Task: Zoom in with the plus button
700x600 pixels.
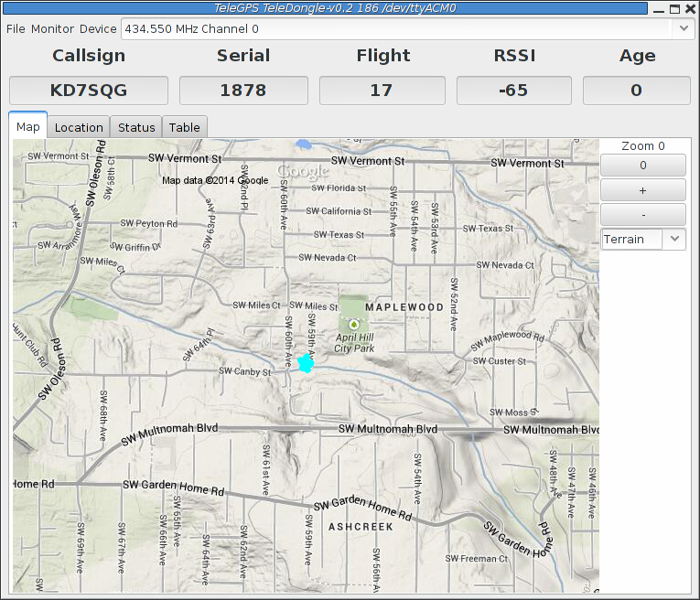Action: (642, 190)
